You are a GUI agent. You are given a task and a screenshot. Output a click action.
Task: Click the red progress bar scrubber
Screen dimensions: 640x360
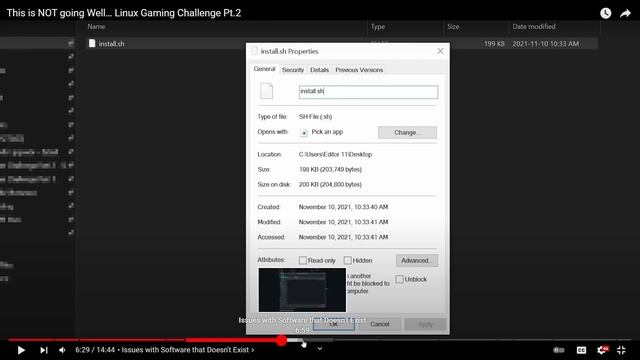(281, 340)
